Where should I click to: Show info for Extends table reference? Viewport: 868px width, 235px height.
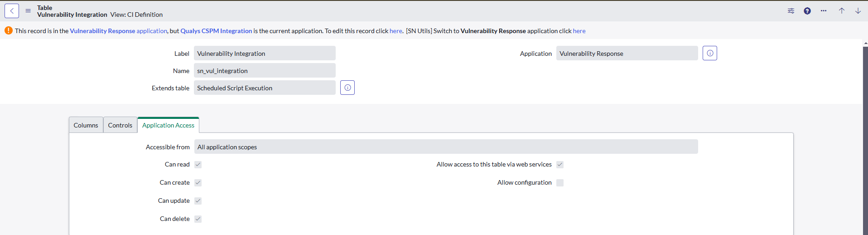(347, 88)
